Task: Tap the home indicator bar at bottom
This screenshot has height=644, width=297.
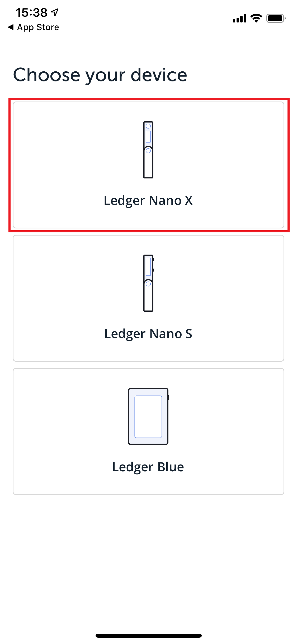Action: [149, 636]
